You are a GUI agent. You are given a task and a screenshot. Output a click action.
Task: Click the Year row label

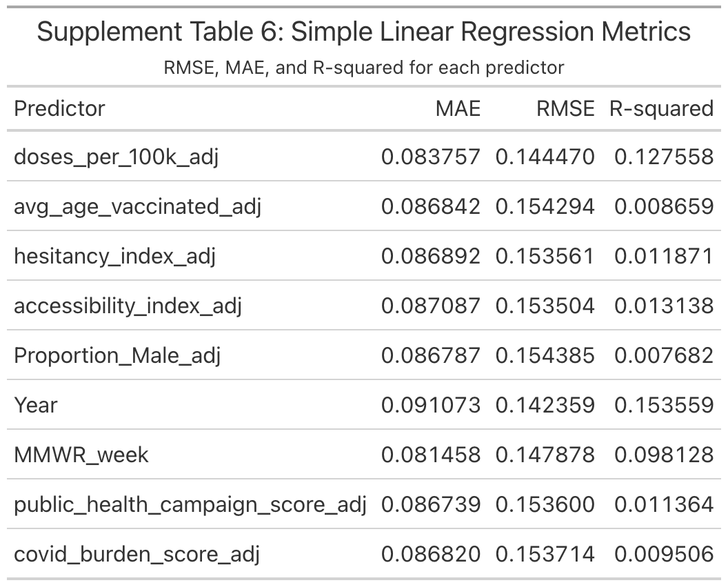click(36, 405)
